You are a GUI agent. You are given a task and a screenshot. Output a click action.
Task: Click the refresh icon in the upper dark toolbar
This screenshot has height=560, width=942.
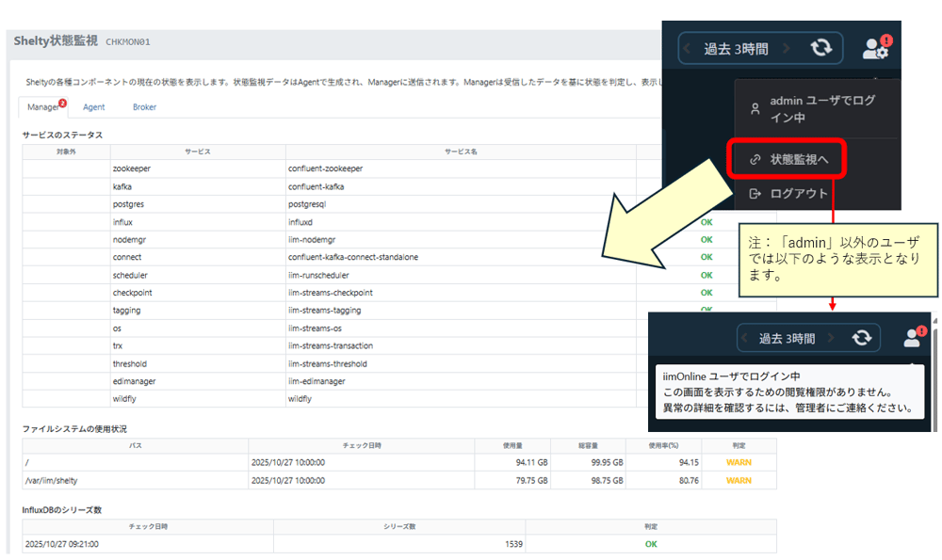click(820, 48)
